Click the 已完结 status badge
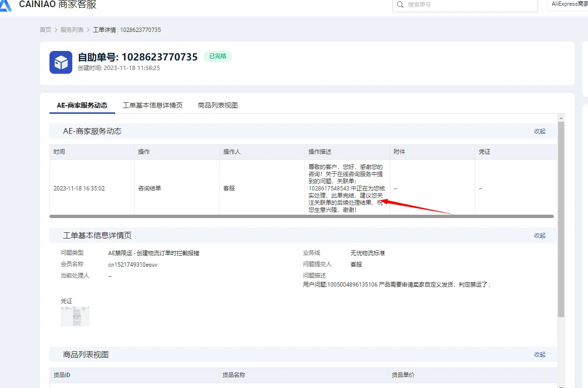Viewport: 588px width, 388px height. pos(218,56)
